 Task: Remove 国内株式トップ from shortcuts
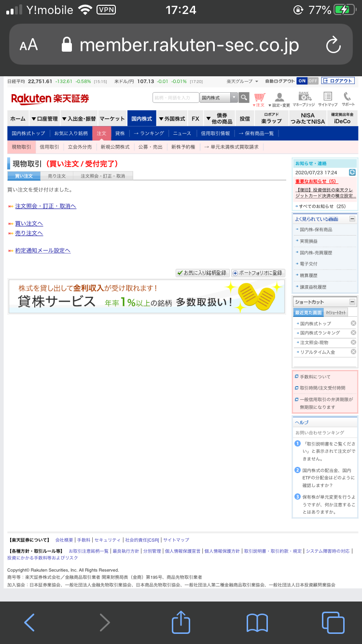353,323
